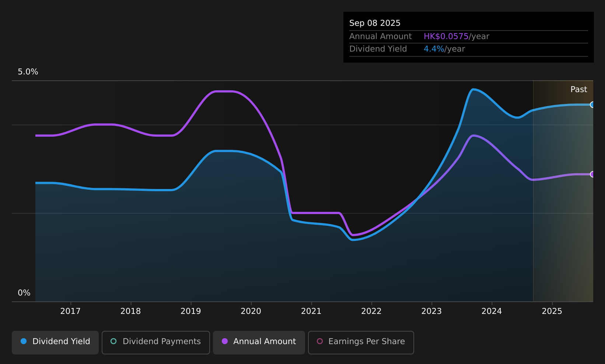Enable the Dividend Payments series
605x364 pixels.
click(x=156, y=342)
